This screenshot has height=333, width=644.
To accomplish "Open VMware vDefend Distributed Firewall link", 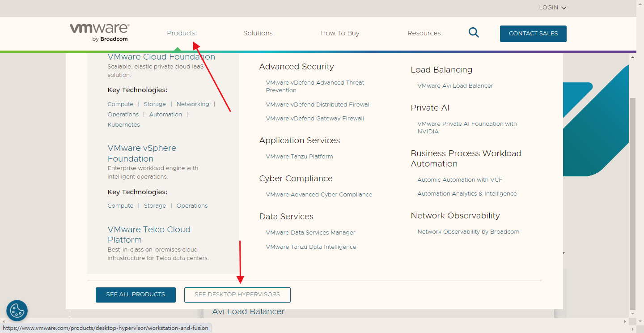I will 318,104.
